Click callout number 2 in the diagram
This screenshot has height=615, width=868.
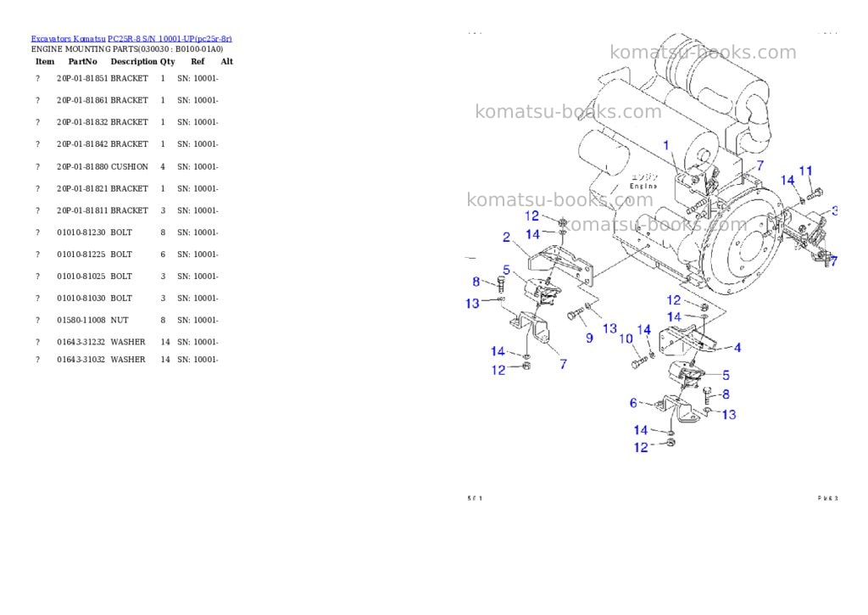(x=506, y=238)
